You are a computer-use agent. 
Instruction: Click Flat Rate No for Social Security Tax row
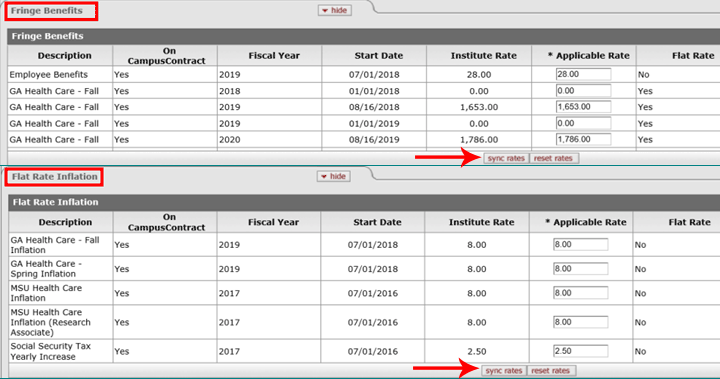pos(641,351)
